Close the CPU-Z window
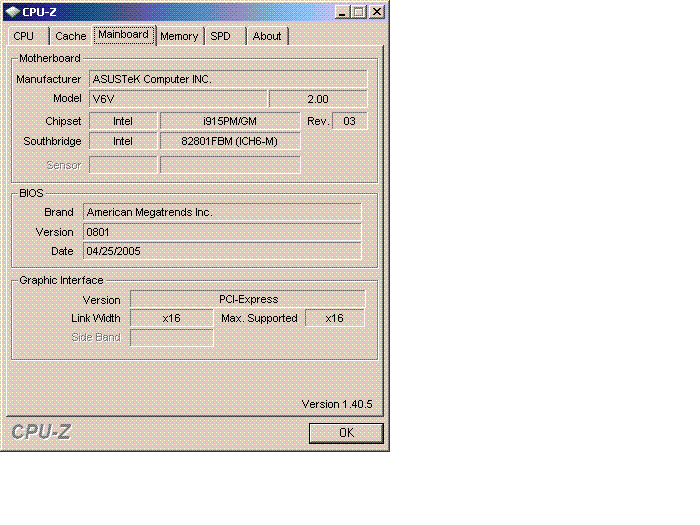 coord(377,12)
